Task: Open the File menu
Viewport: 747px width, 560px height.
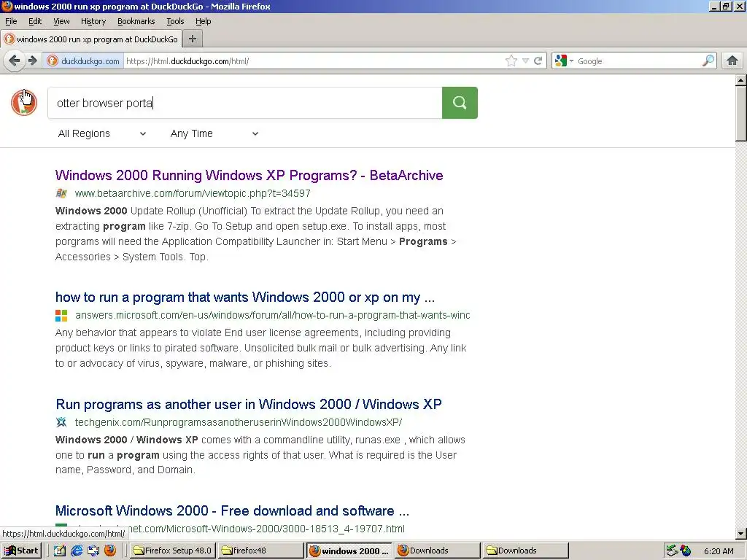Action: pos(11,21)
